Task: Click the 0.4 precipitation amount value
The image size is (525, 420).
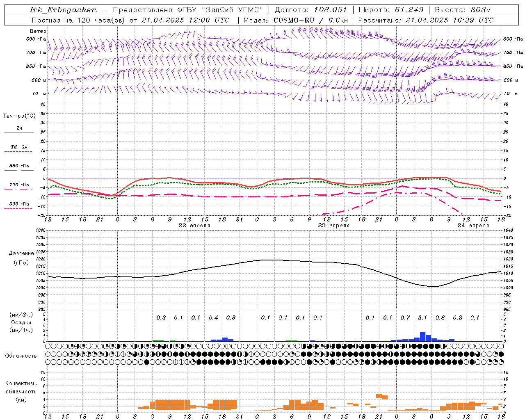Action: click(213, 317)
